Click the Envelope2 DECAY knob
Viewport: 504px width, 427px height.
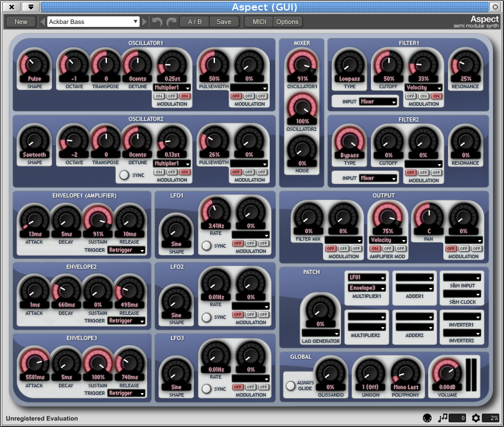[66, 291]
